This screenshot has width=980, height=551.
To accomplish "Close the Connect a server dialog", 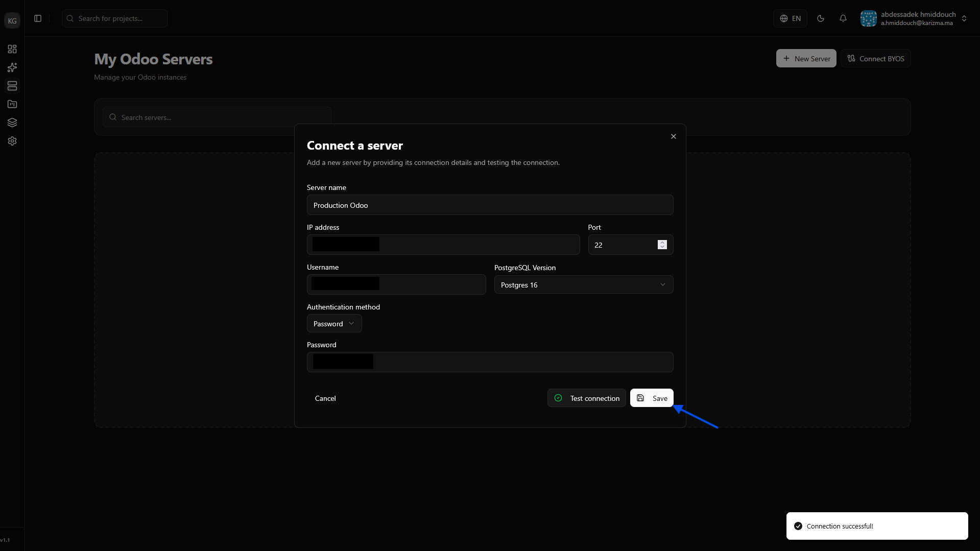I will [x=674, y=136].
